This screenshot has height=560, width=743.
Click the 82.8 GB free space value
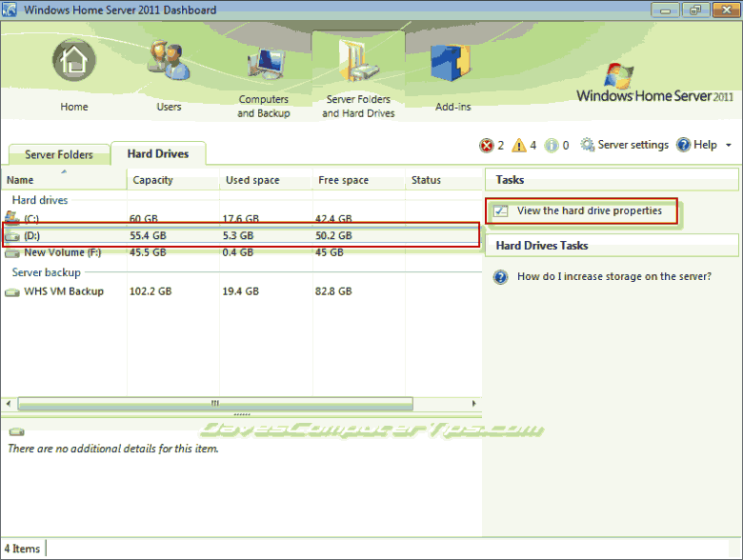tap(333, 291)
